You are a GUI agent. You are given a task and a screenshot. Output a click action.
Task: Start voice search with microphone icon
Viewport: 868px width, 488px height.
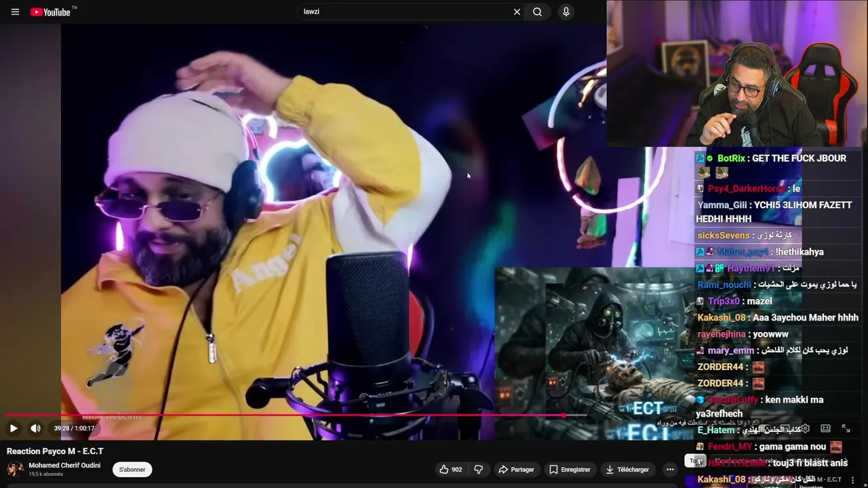pyautogui.click(x=566, y=12)
